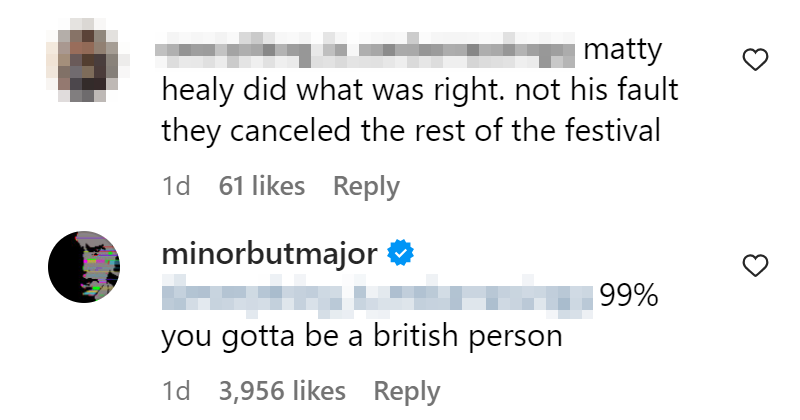
Task: Click "they canceled the rest of the festival" line
Action: [411, 130]
